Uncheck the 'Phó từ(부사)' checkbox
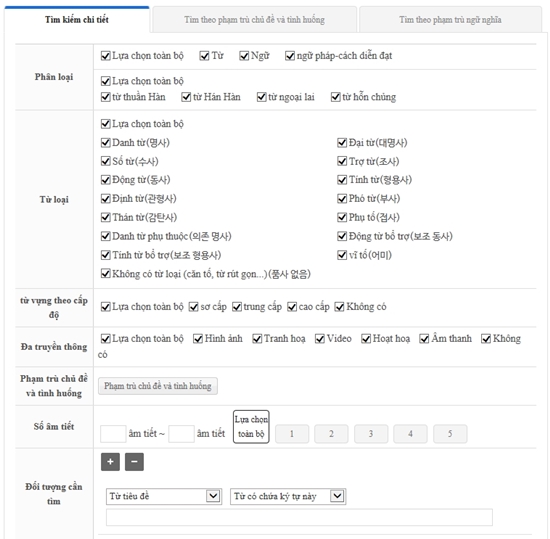 [x=342, y=199]
